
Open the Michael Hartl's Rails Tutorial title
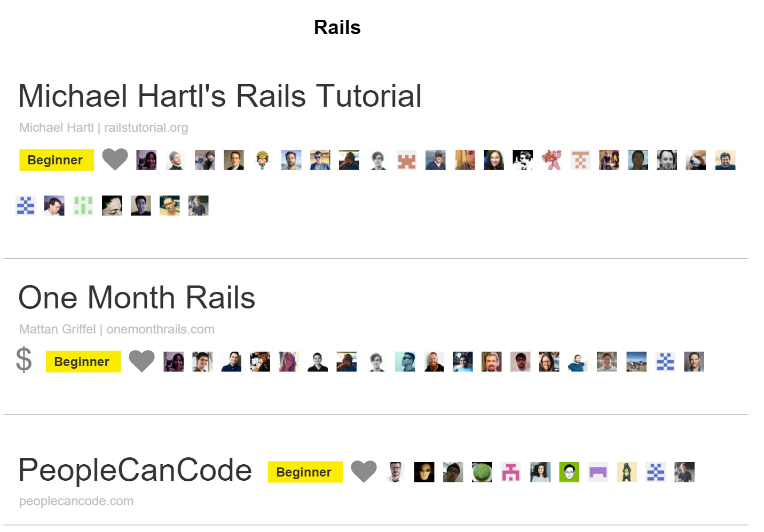tap(220, 96)
